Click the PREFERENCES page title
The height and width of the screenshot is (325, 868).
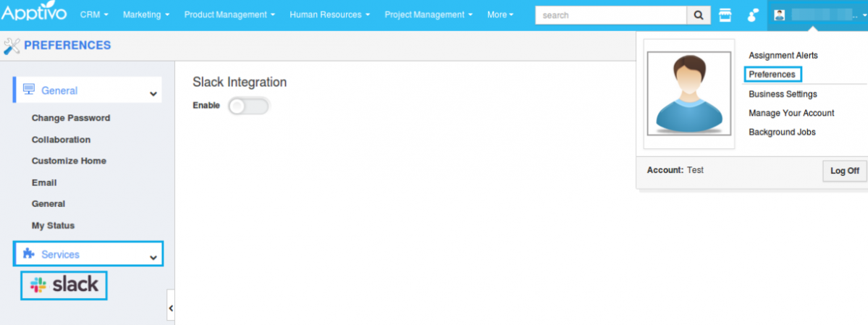tap(67, 46)
